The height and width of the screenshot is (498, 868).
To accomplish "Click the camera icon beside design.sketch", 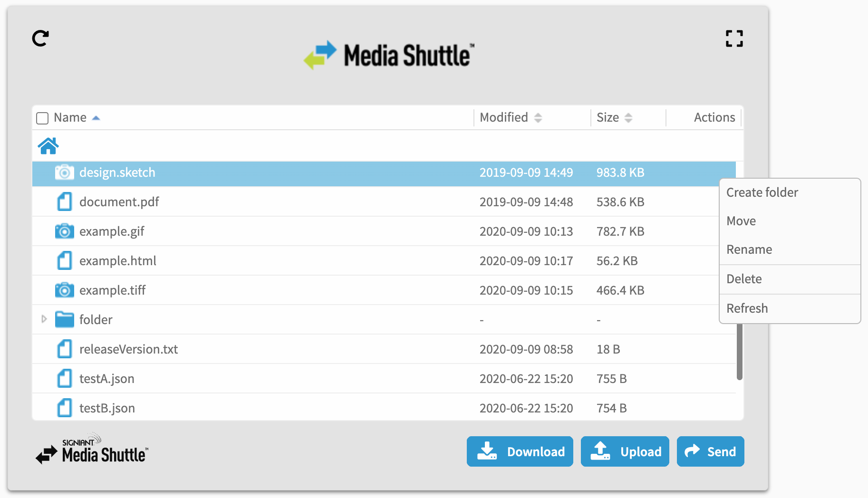I will click(65, 172).
